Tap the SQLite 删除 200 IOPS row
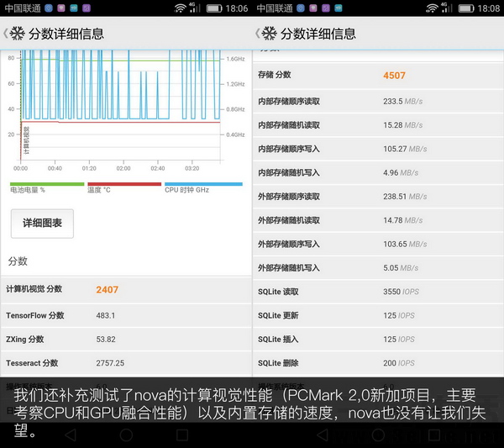 point(378,363)
